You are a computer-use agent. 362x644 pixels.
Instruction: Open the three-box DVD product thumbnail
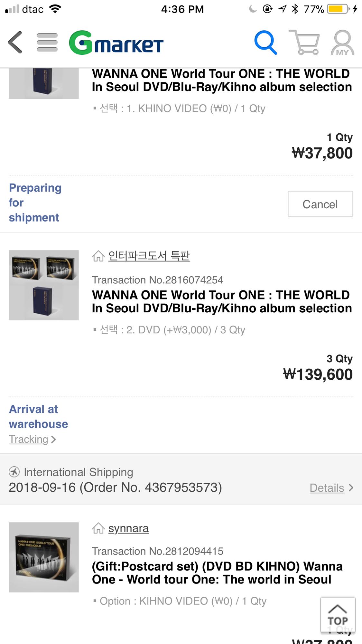coord(44,285)
